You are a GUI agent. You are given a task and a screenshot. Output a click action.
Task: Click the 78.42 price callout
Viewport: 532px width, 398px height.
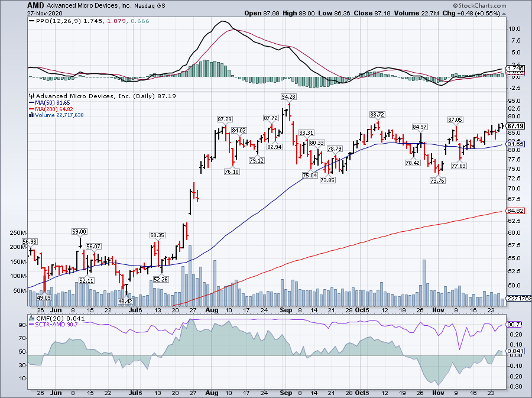click(413, 163)
